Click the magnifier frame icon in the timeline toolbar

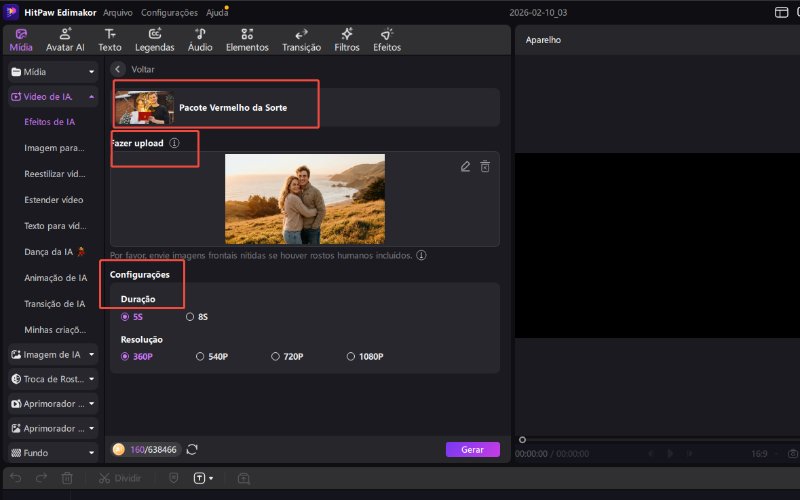click(x=244, y=478)
